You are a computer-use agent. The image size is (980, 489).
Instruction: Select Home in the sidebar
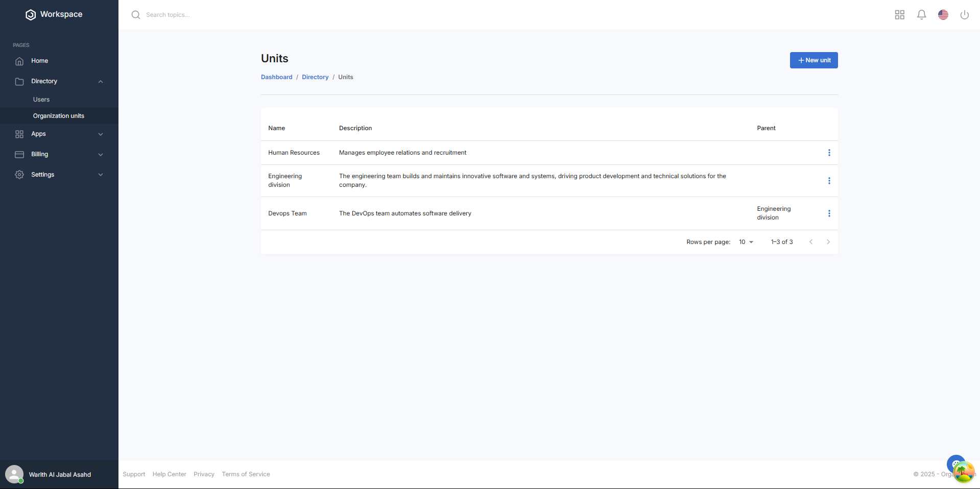[x=39, y=61]
